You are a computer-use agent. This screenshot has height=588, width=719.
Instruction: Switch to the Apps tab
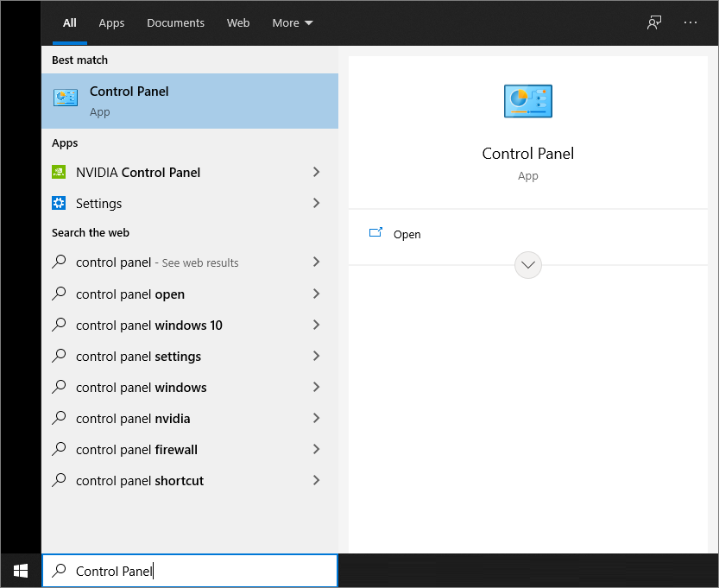coord(111,23)
